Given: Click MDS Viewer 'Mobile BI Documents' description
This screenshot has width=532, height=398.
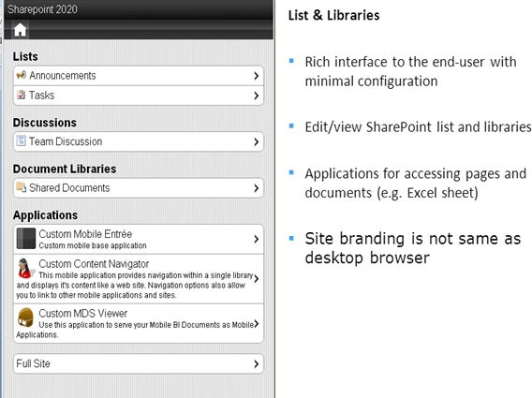Looking at the screenshot, I should 135,330.
